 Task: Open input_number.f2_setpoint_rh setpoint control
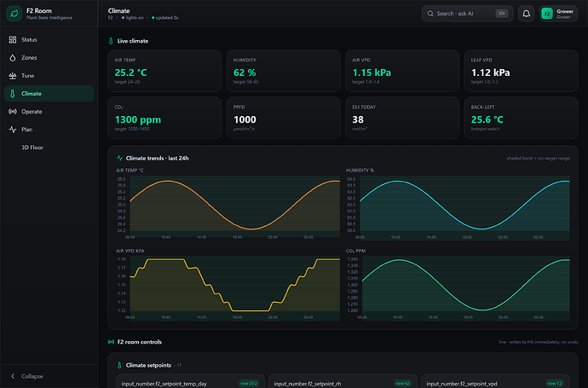pyautogui.click(x=343, y=383)
